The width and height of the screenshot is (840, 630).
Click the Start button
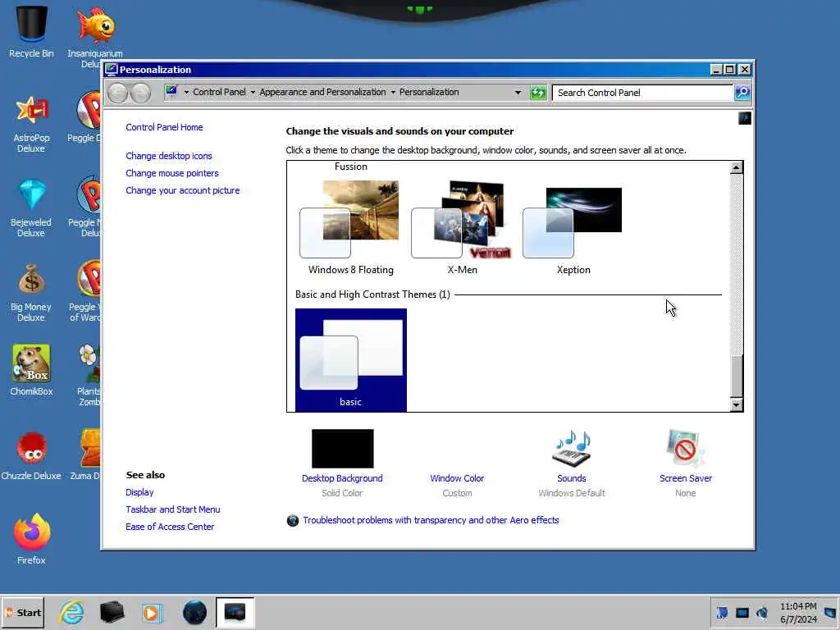click(x=22, y=612)
